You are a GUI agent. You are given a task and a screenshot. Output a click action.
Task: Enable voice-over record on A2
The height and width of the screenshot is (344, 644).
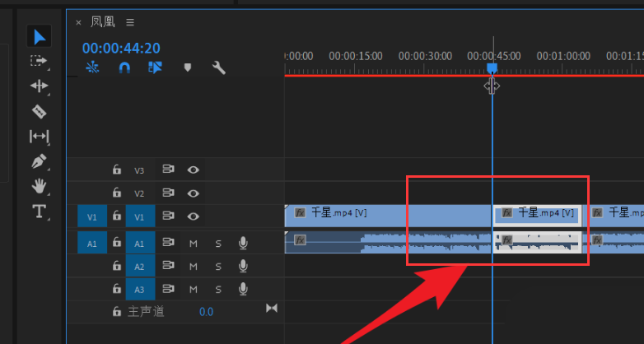pos(243,266)
